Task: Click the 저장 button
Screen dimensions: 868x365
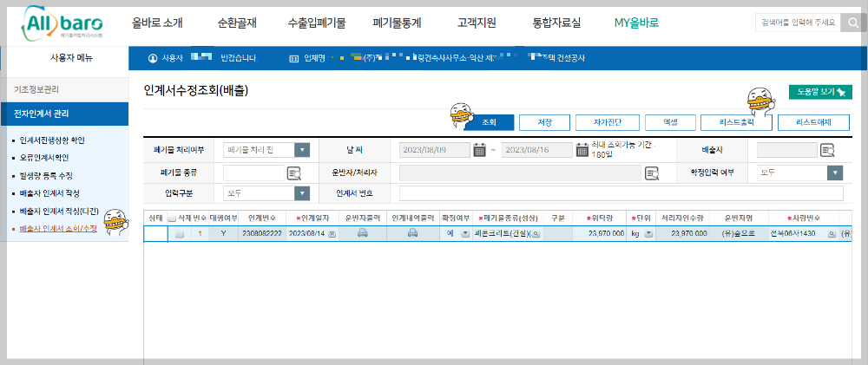Action: point(545,122)
